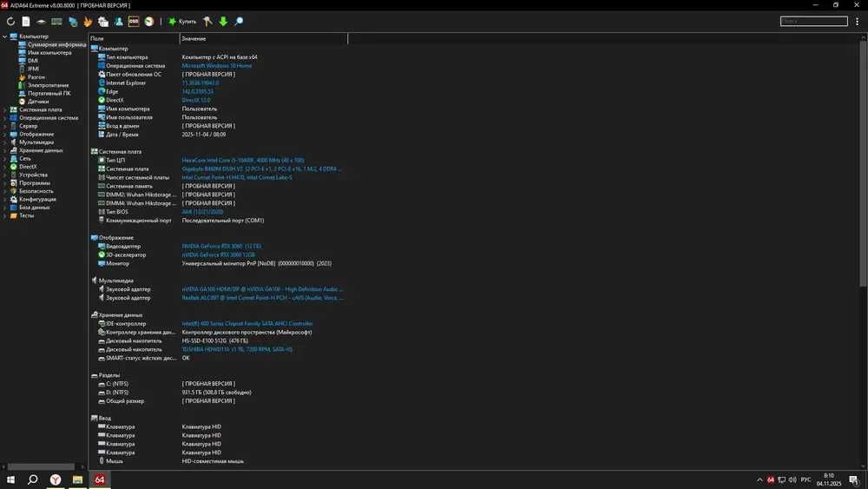Viewport: 868px width, 489px height.
Task: Open the Toshiba HDWD110 disk link
Action: [237, 349]
